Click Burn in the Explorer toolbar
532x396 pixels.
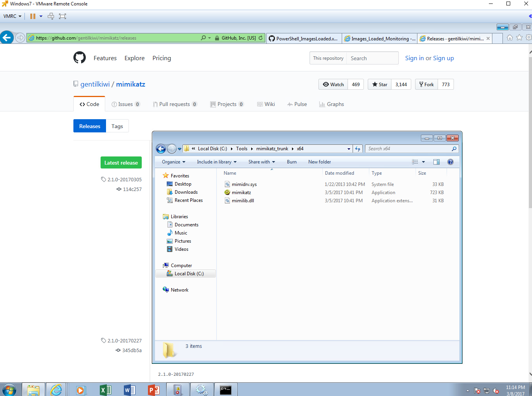click(292, 162)
